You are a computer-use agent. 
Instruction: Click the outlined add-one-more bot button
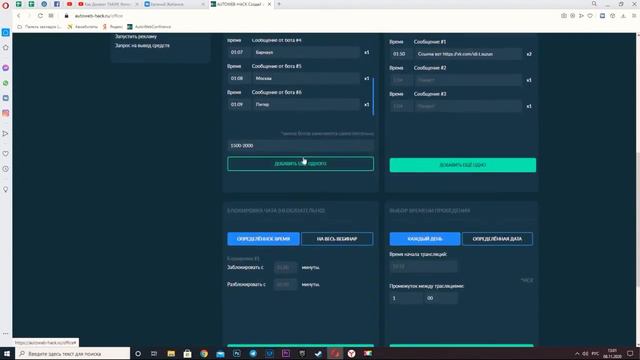click(300, 164)
